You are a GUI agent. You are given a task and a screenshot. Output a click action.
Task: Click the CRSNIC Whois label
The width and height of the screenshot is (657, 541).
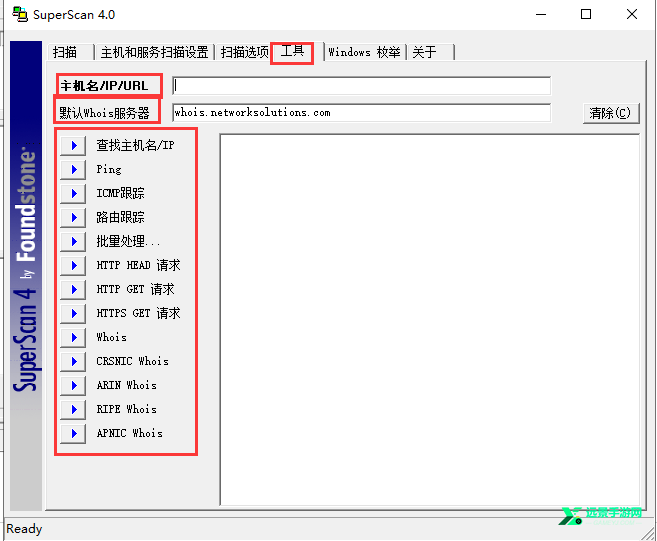(132, 361)
